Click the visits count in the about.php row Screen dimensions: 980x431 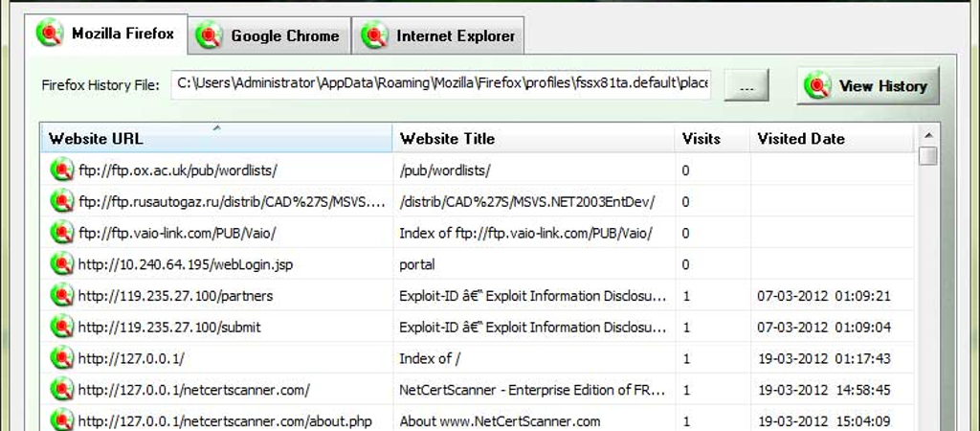coord(686,421)
